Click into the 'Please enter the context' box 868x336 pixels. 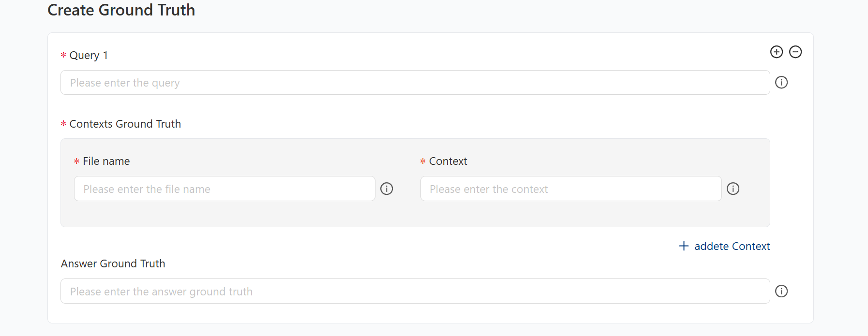[x=571, y=189]
